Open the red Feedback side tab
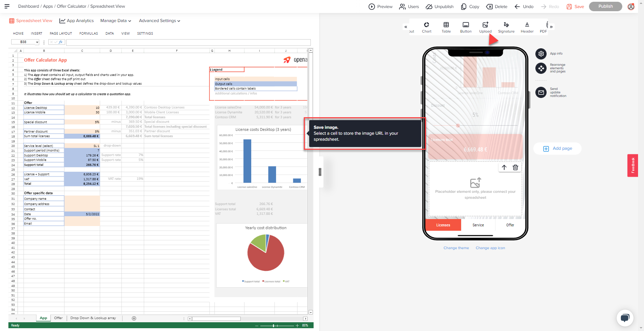This screenshot has width=644, height=331. [632, 165]
